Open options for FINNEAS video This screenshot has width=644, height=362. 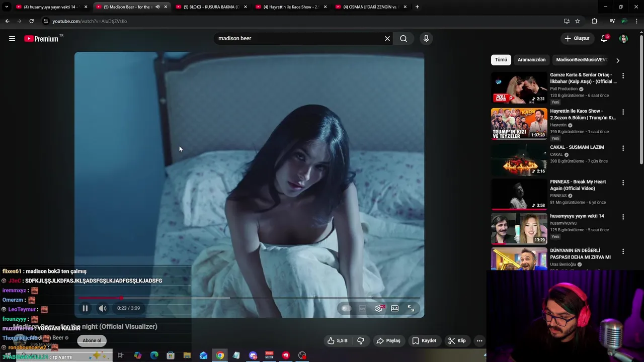tap(623, 183)
